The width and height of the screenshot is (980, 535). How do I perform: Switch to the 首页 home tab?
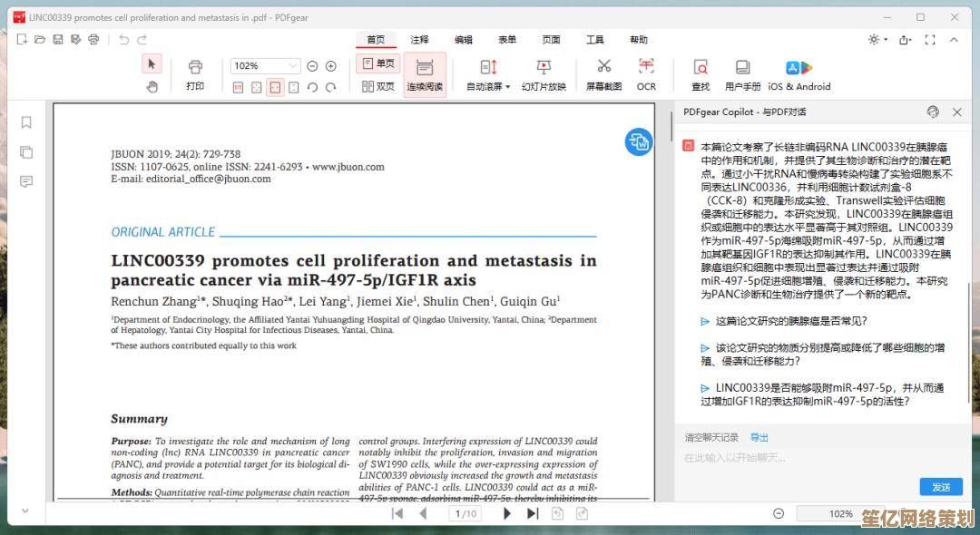[377, 40]
